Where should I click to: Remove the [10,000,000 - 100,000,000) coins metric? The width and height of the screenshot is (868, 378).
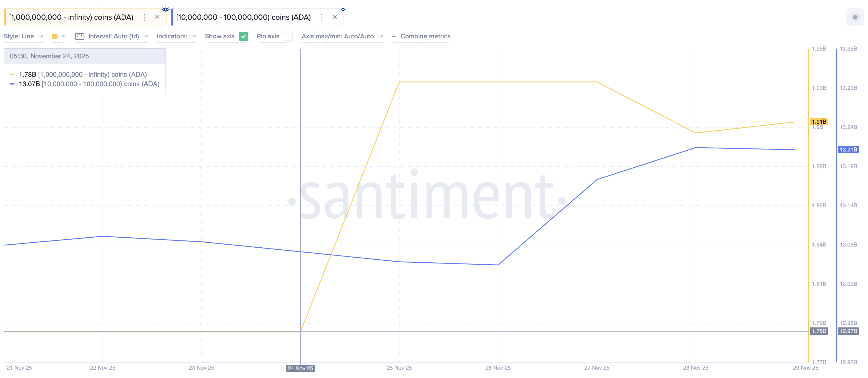coord(335,17)
